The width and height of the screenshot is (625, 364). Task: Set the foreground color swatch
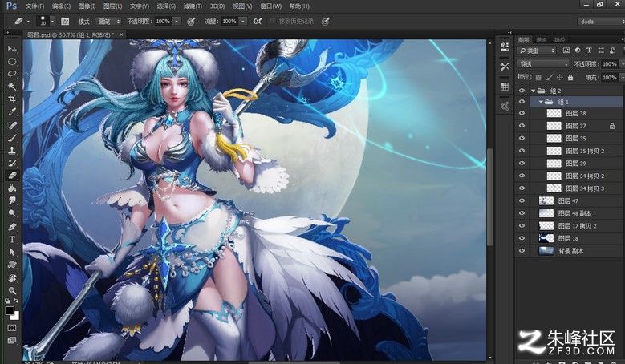click(10, 310)
